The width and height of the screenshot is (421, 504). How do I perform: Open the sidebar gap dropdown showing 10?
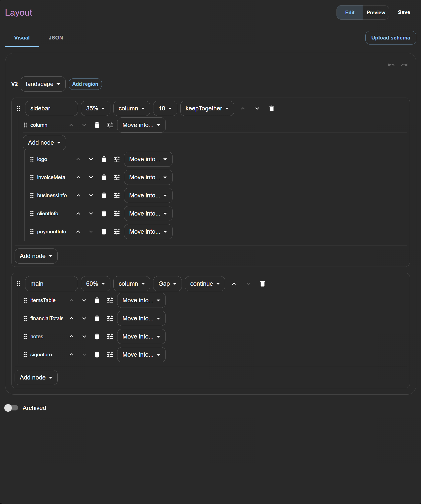point(165,108)
